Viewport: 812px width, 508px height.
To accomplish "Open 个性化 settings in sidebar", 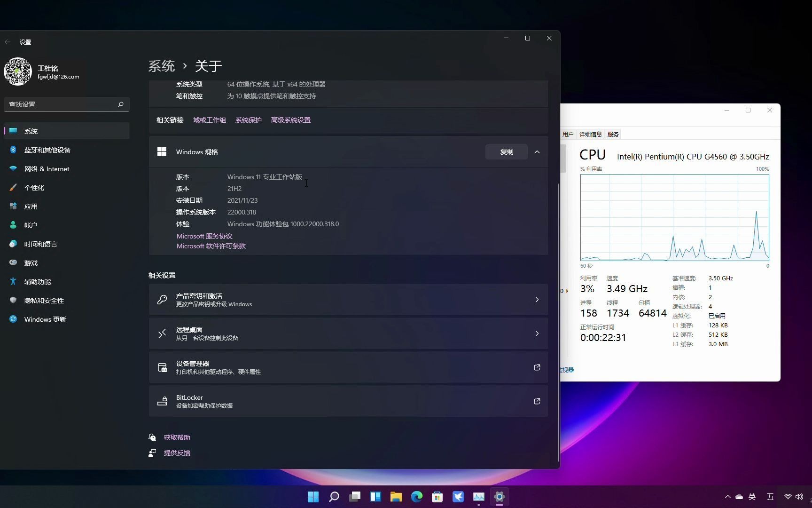I will tap(35, 187).
